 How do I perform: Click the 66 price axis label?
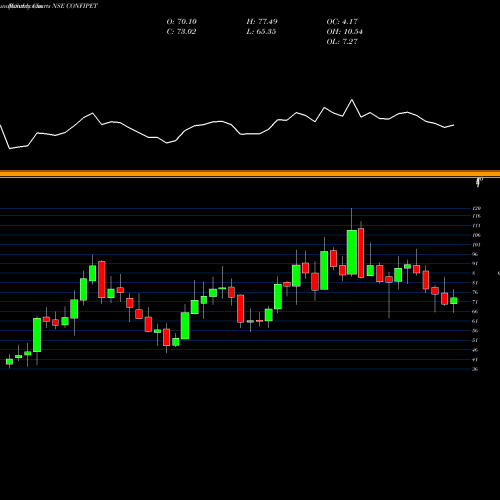tap(475, 312)
